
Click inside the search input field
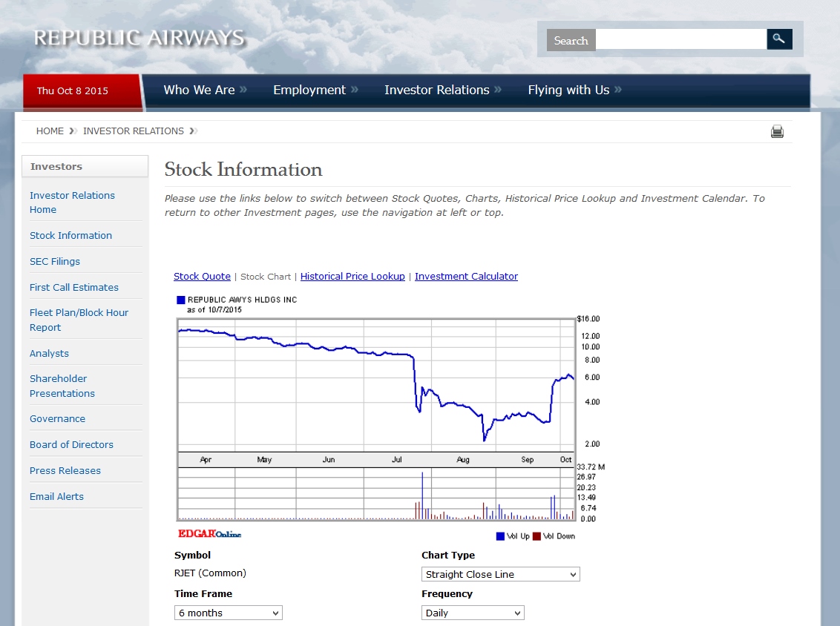(680, 39)
